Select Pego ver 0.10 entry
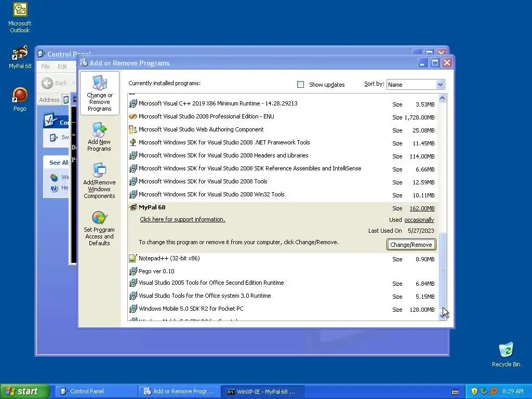 pyautogui.click(x=282, y=271)
